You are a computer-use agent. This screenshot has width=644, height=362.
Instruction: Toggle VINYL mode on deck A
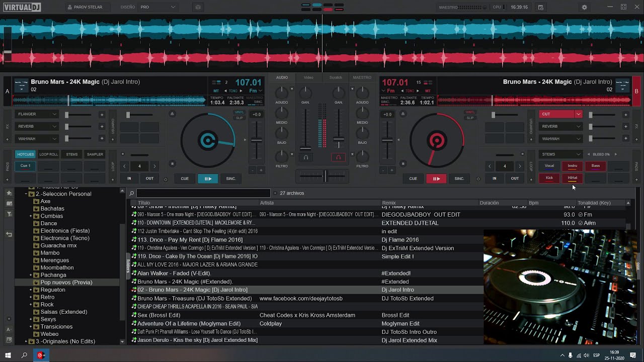239,112
